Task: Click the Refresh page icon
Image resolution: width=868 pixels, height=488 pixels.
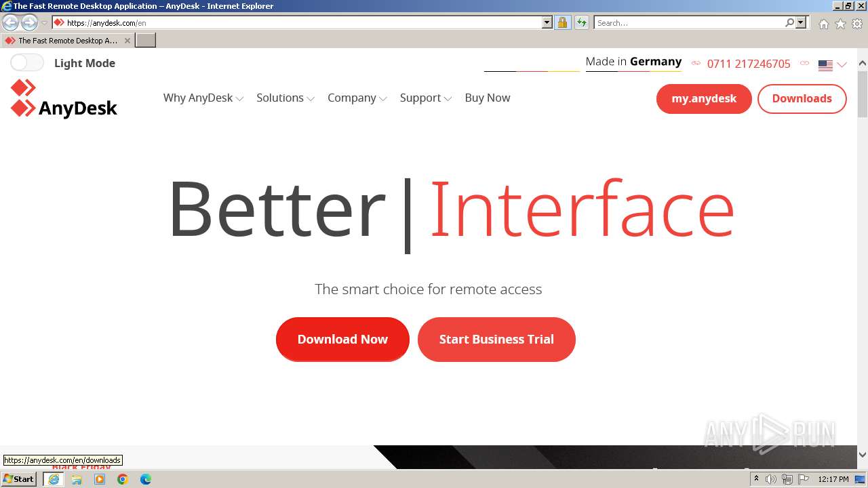Action: (x=581, y=23)
